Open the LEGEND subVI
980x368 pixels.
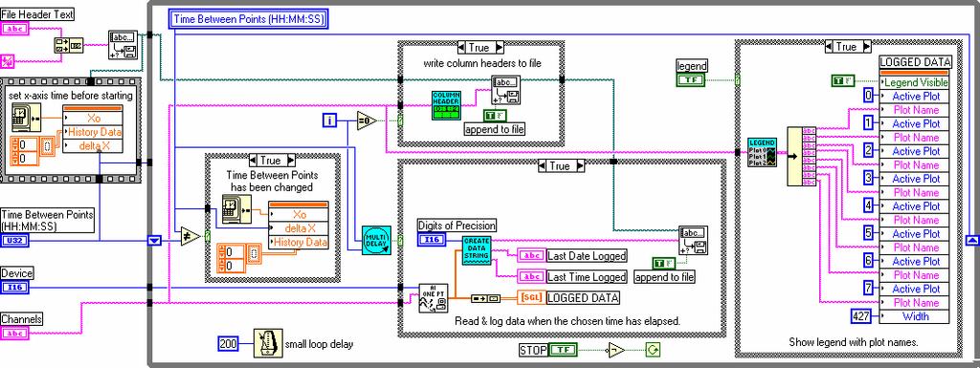[x=762, y=152]
